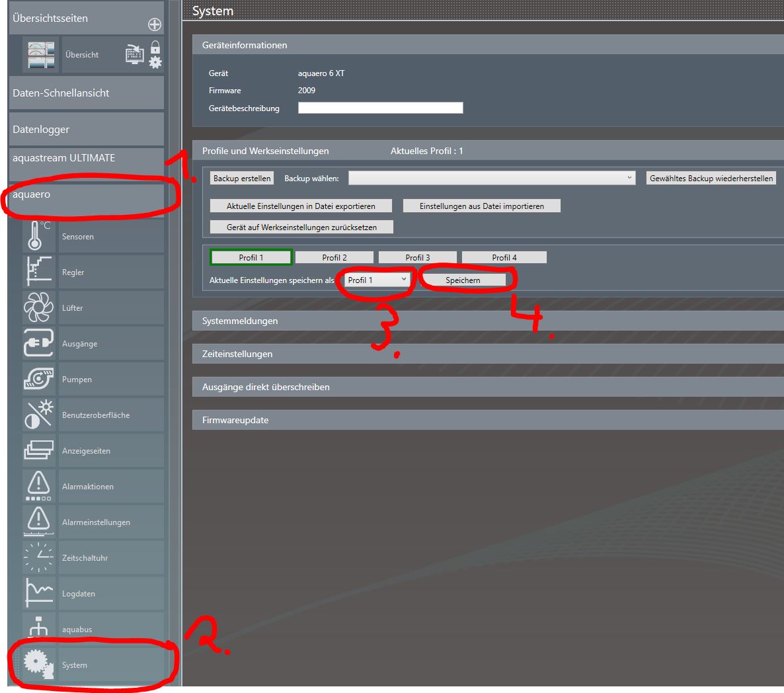784x693 pixels.
Task: Click device name aquaero 6 XT
Action: click(x=321, y=73)
